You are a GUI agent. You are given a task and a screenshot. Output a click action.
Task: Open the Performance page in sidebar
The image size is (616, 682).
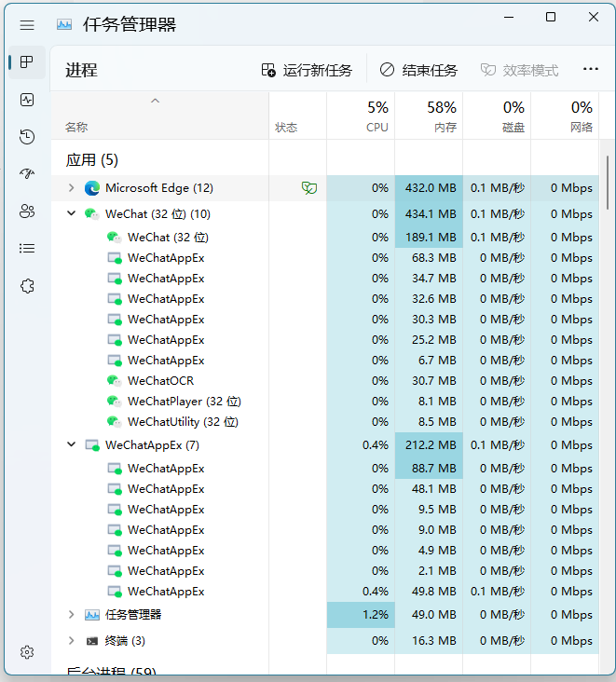point(27,100)
